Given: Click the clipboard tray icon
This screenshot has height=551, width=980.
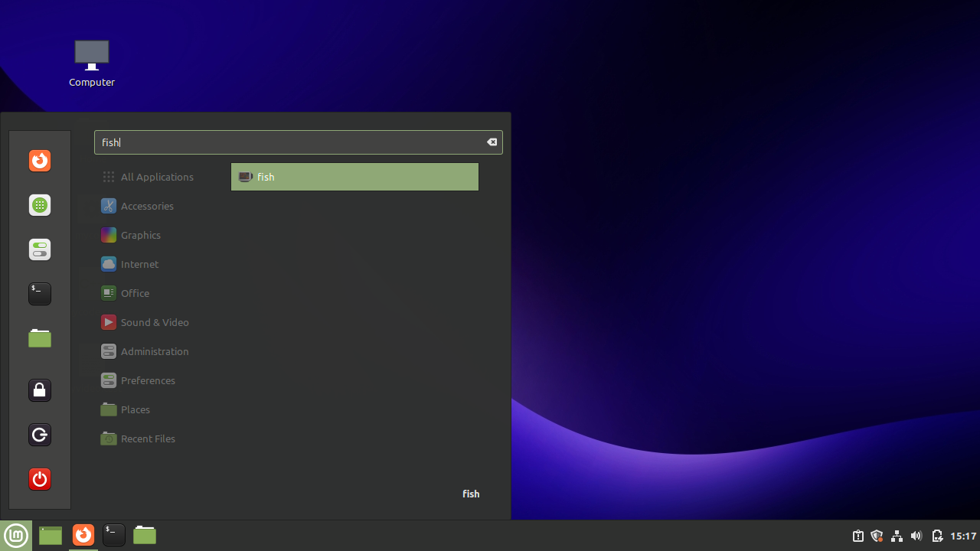Looking at the screenshot, I should 858,536.
